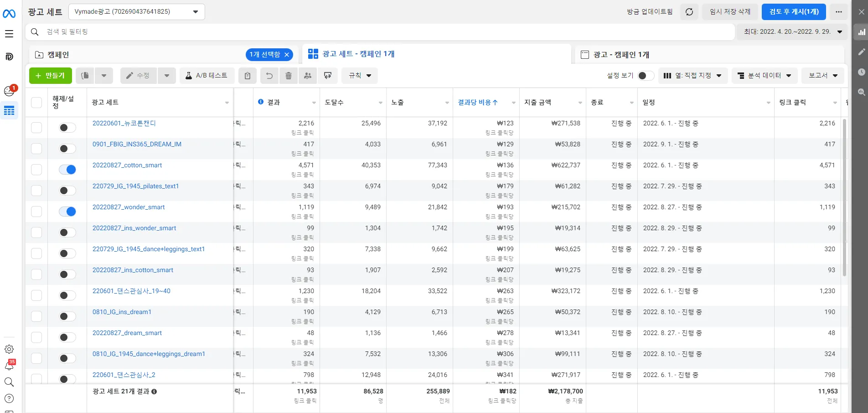
Task: Click the 검토 후 게시(1개) publish button
Action: tap(793, 12)
